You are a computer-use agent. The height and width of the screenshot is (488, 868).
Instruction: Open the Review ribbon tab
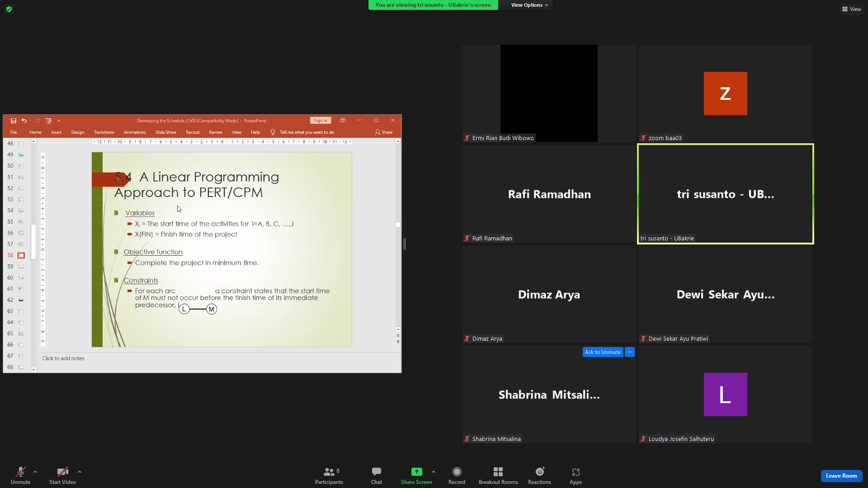point(216,132)
